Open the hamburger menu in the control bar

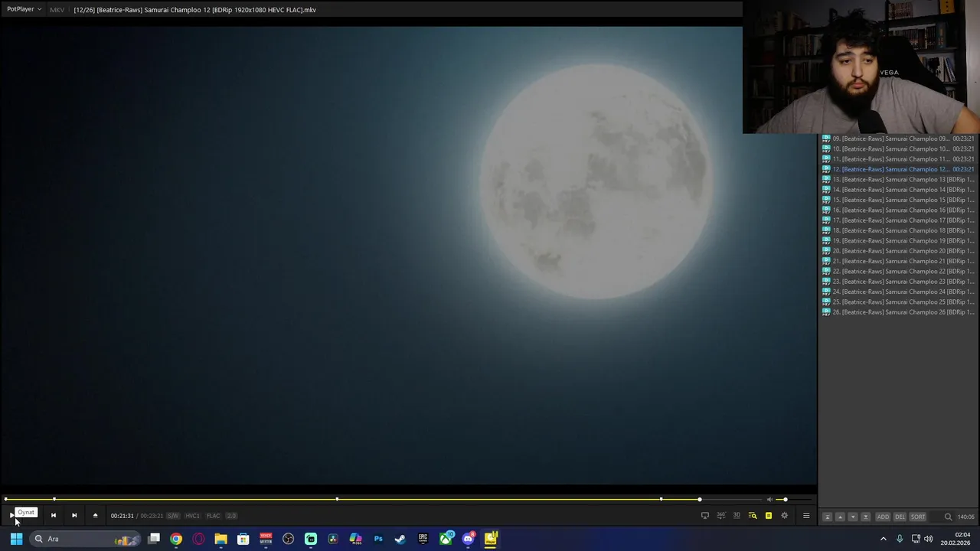click(806, 516)
